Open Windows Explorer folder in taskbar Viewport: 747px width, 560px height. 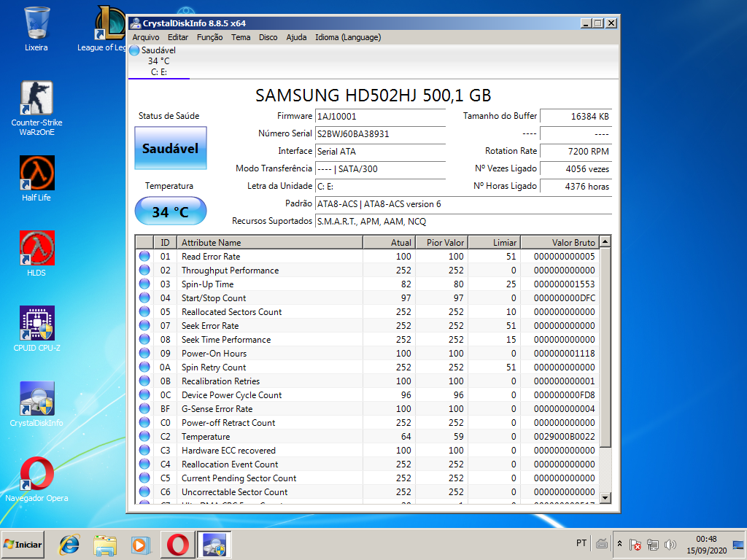[x=105, y=544]
